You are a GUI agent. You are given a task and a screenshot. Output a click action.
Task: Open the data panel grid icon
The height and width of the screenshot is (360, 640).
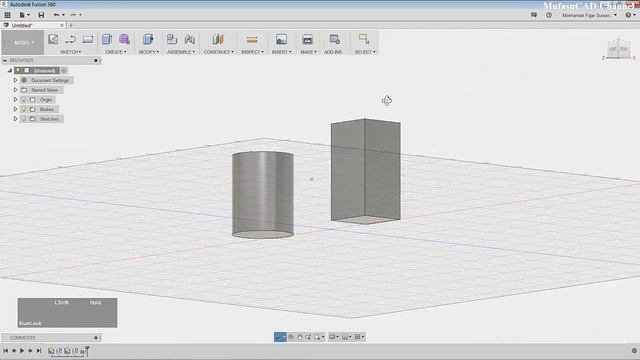[7, 15]
